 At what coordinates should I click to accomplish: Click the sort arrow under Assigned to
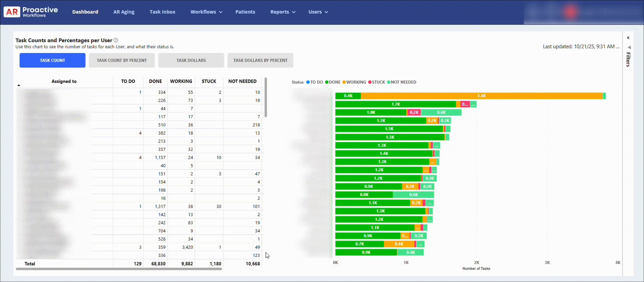point(19,85)
